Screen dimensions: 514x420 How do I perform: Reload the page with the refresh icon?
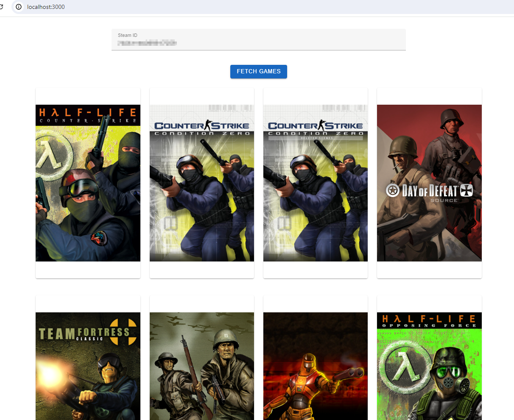pos(2,7)
